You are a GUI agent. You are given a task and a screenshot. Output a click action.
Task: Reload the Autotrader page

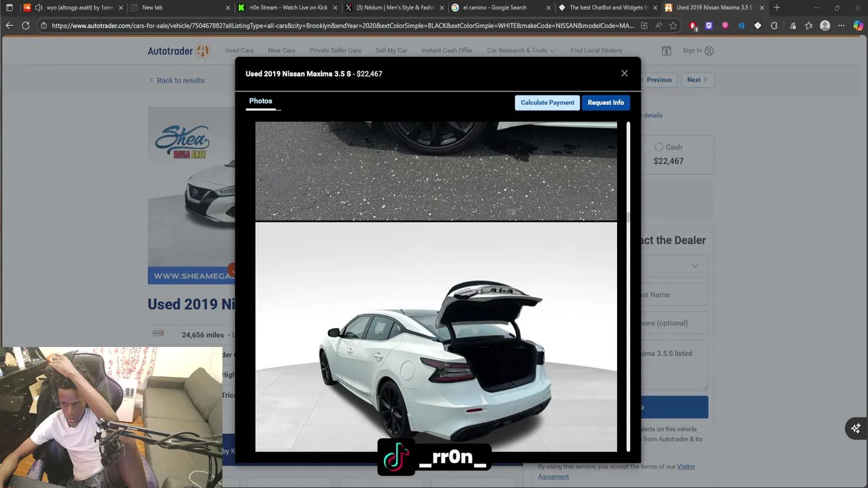pos(26,26)
